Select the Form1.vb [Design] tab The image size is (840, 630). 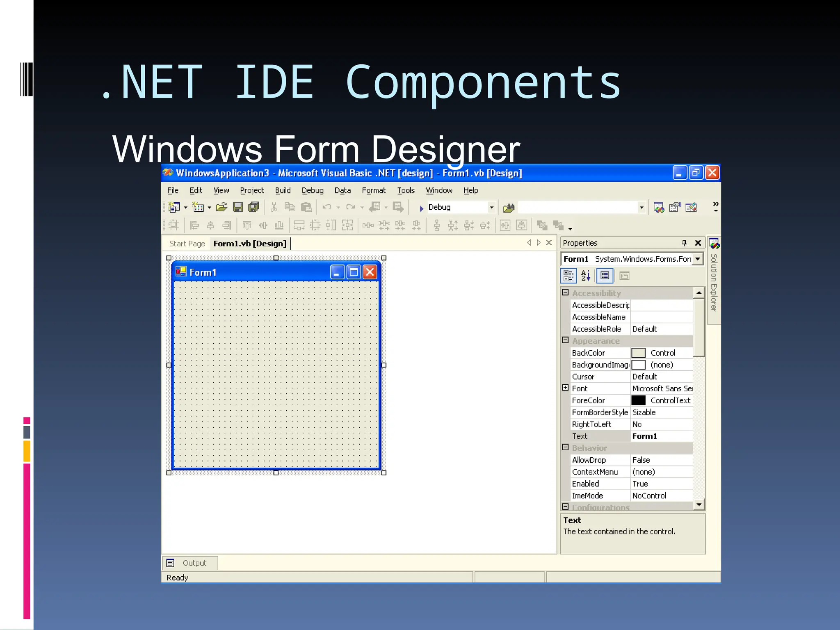tap(250, 244)
